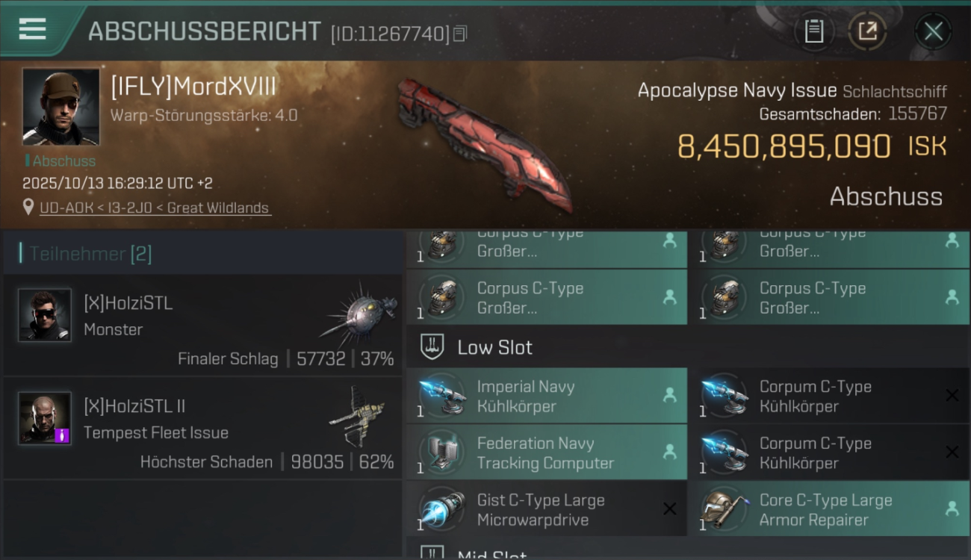This screenshot has width=971, height=560.
Task: Close the Abschussbericht window
Action: click(933, 31)
